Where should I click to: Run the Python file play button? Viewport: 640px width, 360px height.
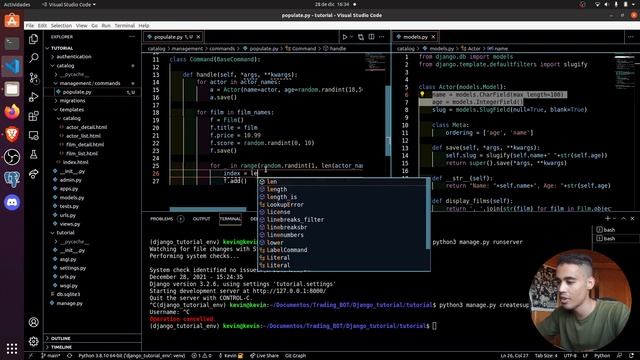[345, 37]
